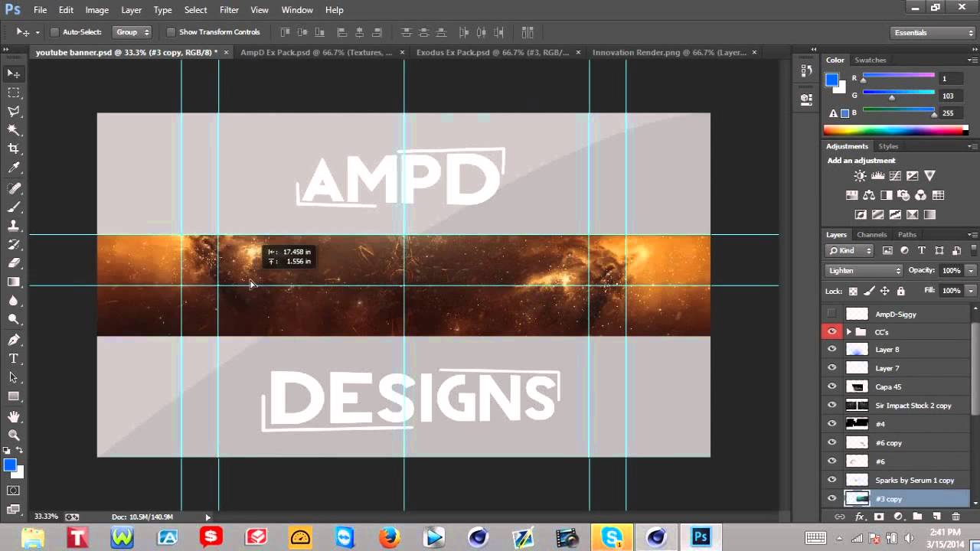Screen dimensions: 980x551
Task: Hide the #6 copy layer
Action: coord(831,442)
